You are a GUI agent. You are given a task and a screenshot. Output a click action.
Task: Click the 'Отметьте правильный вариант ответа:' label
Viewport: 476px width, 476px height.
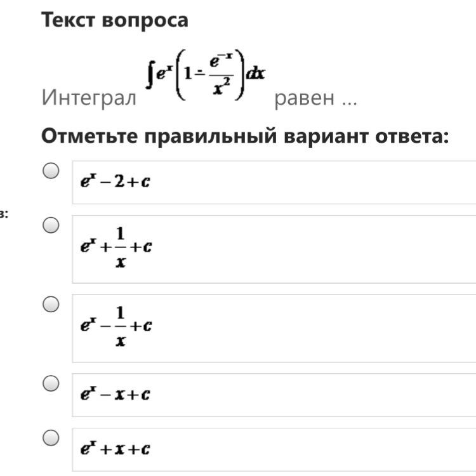[x=245, y=136]
